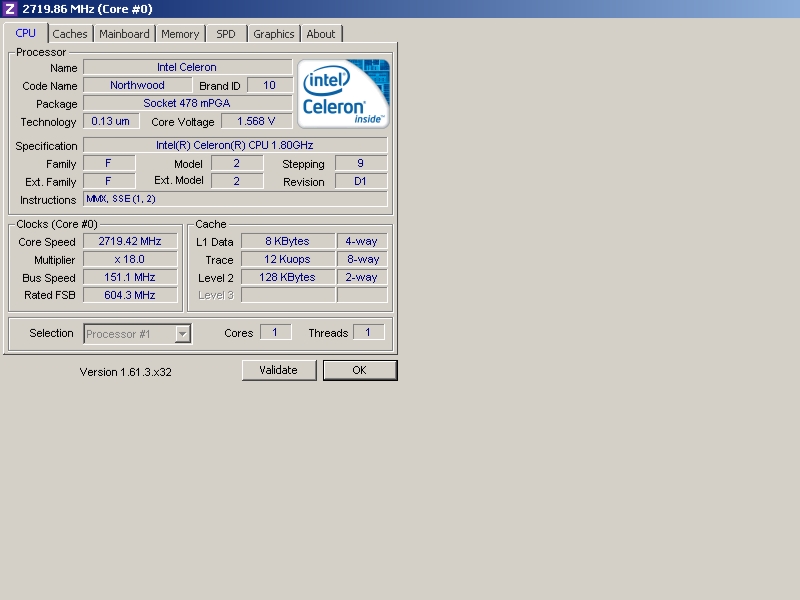
Task: Click the Ext. Family value F
Action: (109, 181)
